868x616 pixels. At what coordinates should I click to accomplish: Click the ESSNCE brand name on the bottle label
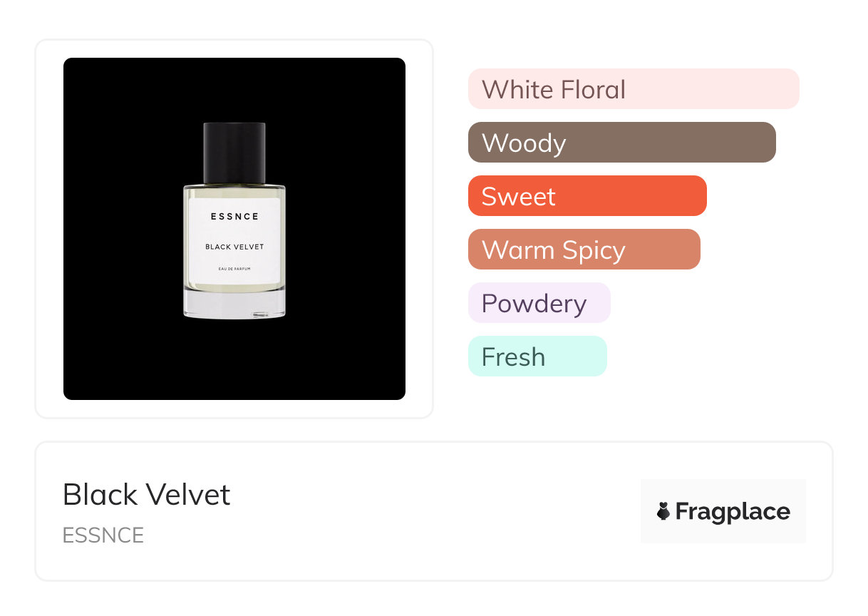tap(234, 216)
